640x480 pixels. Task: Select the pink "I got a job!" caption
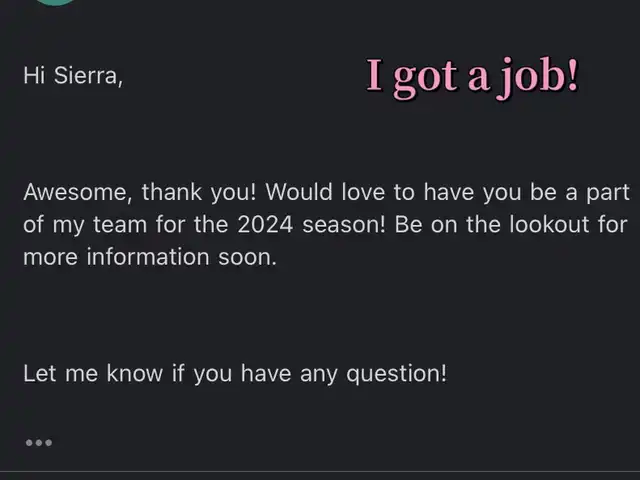[472, 77]
